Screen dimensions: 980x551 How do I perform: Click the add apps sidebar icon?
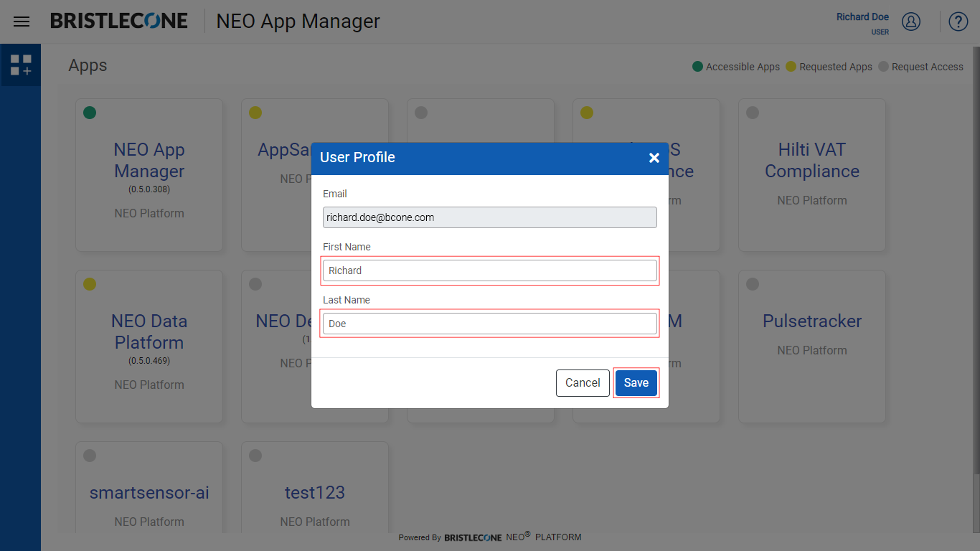[x=21, y=65]
